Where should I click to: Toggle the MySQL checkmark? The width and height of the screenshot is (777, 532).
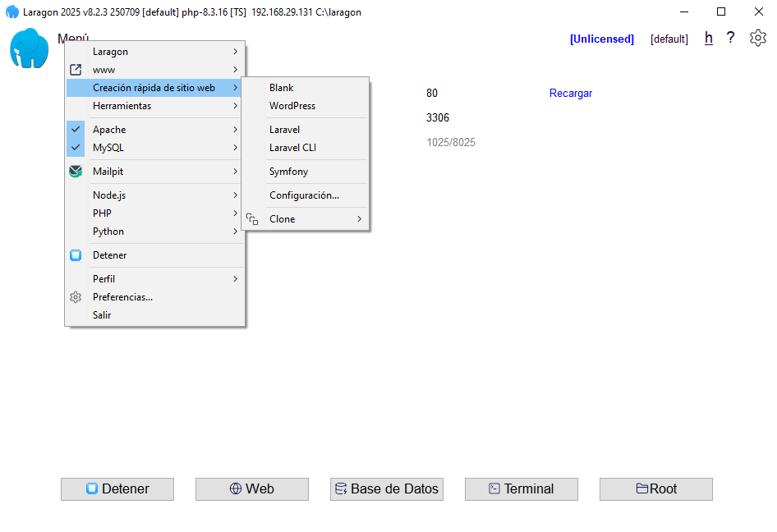[76, 148]
